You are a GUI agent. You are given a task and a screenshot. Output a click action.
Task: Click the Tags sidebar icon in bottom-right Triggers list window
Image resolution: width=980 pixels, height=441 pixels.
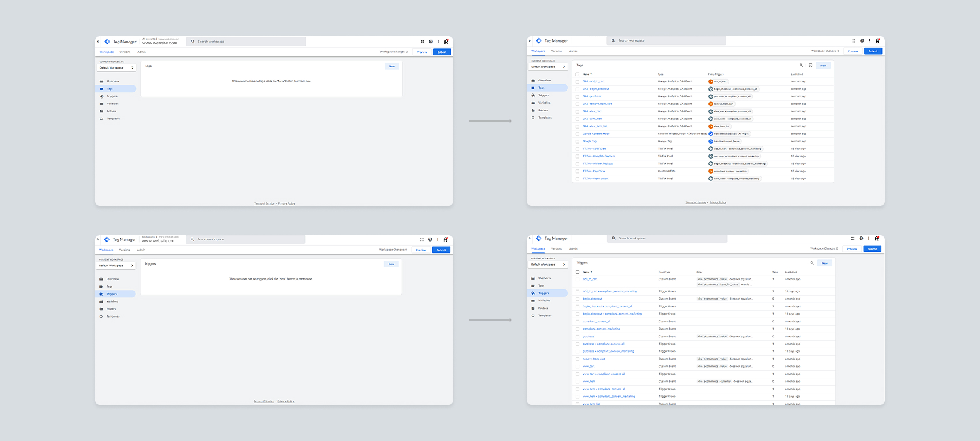(533, 286)
